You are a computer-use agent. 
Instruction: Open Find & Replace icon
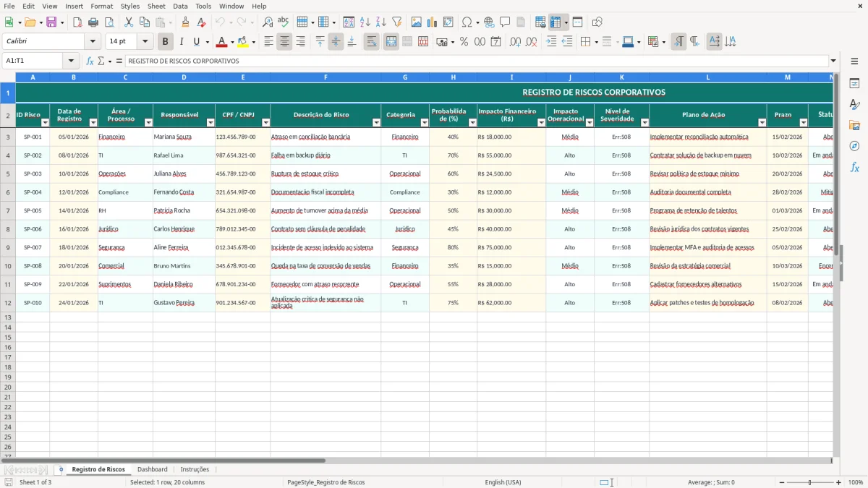(268, 22)
